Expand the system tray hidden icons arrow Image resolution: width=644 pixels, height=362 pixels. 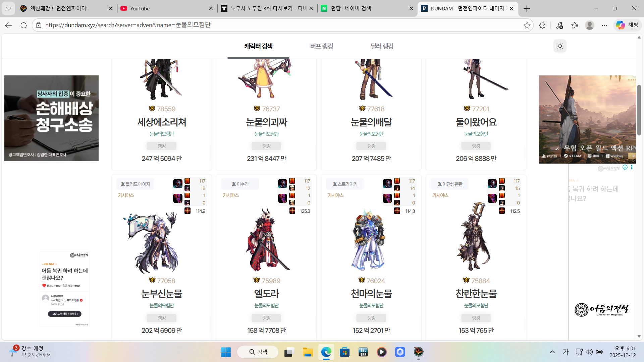[x=552, y=352]
